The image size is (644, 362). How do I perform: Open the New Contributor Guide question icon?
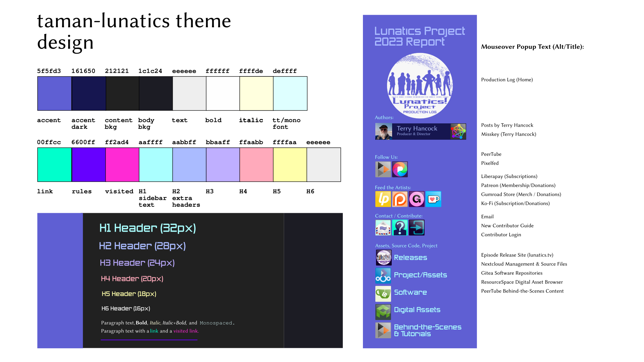[400, 228]
